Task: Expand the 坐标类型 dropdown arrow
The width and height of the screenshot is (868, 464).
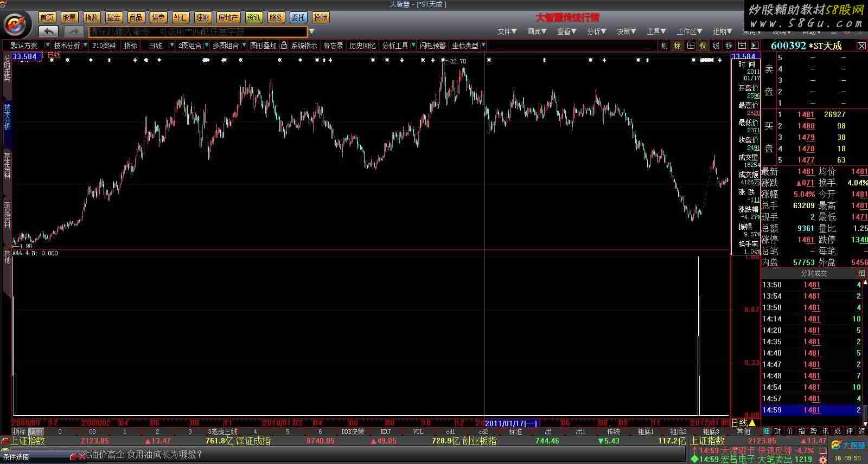Action: [483, 46]
